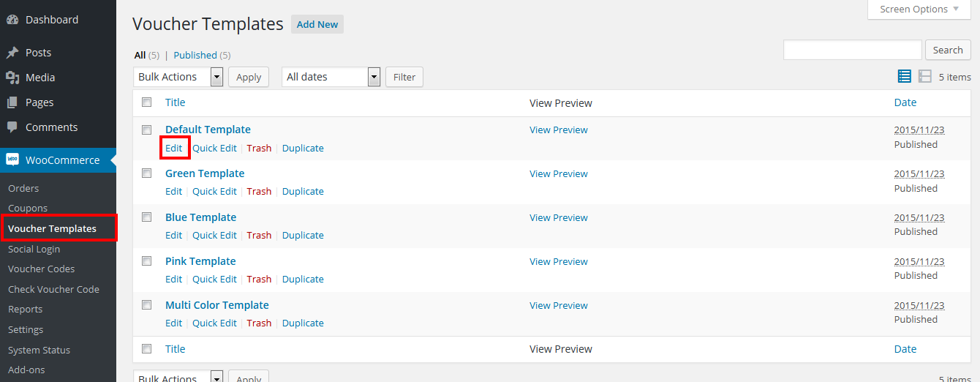The image size is (980, 382).
Task: Toggle the select-all checkbox in header
Action: 146,102
